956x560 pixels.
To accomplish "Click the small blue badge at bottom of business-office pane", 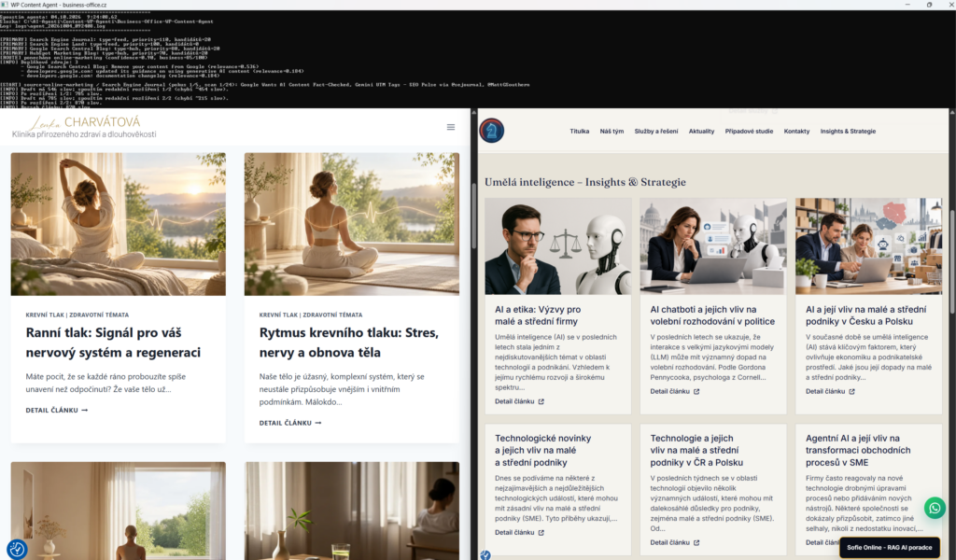I will (x=485, y=555).
